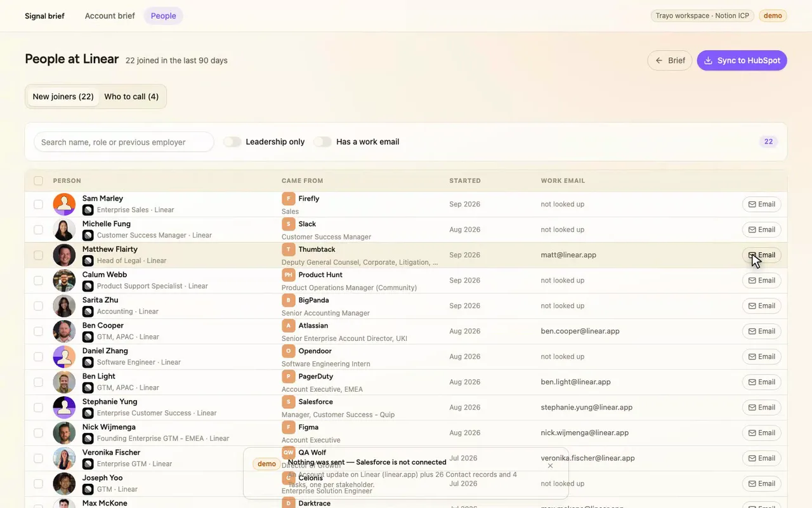Image resolution: width=812 pixels, height=508 pixels.
Task: Click the BigPanda company logo badge
Action: pyautogui.click(x=289, y=300)
